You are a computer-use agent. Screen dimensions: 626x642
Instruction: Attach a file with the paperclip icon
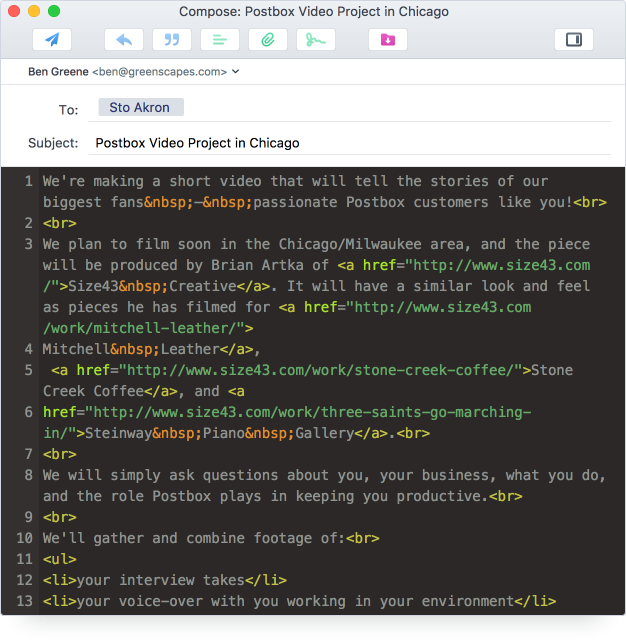tap(268, 40)
